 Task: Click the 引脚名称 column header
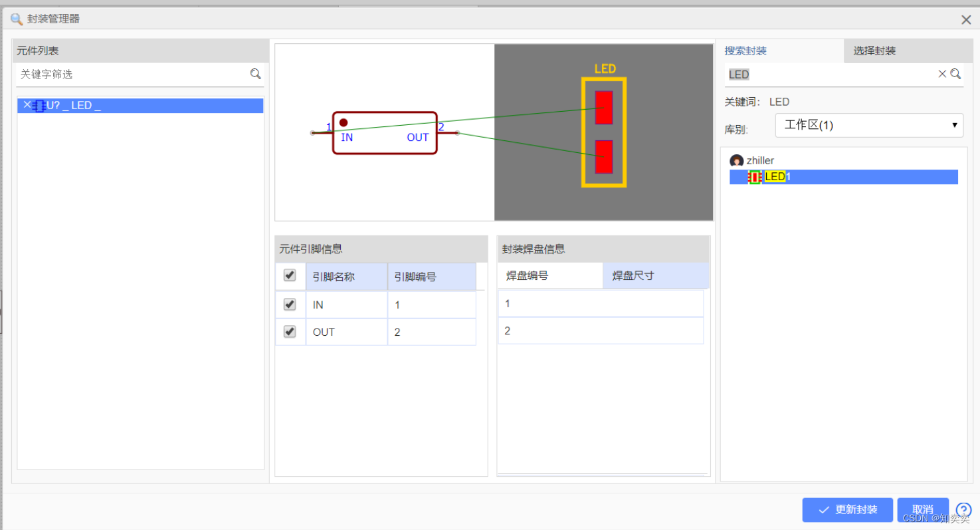346,276
